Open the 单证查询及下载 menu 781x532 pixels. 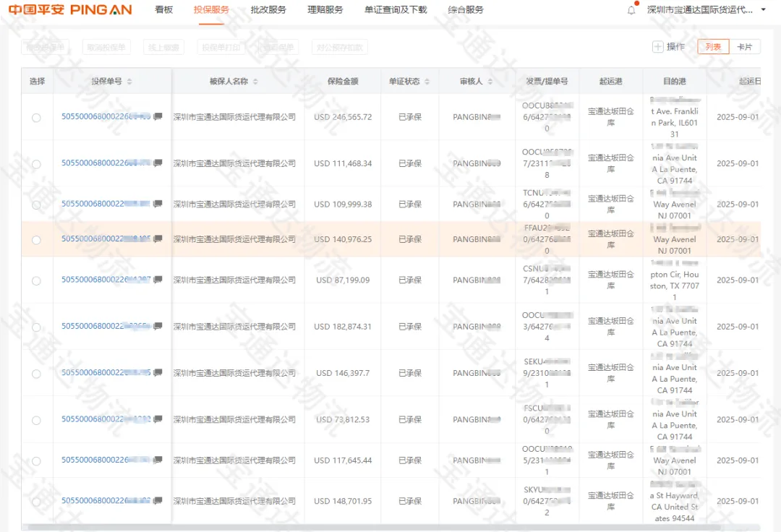pyautogui.click(x=395, y=11)
